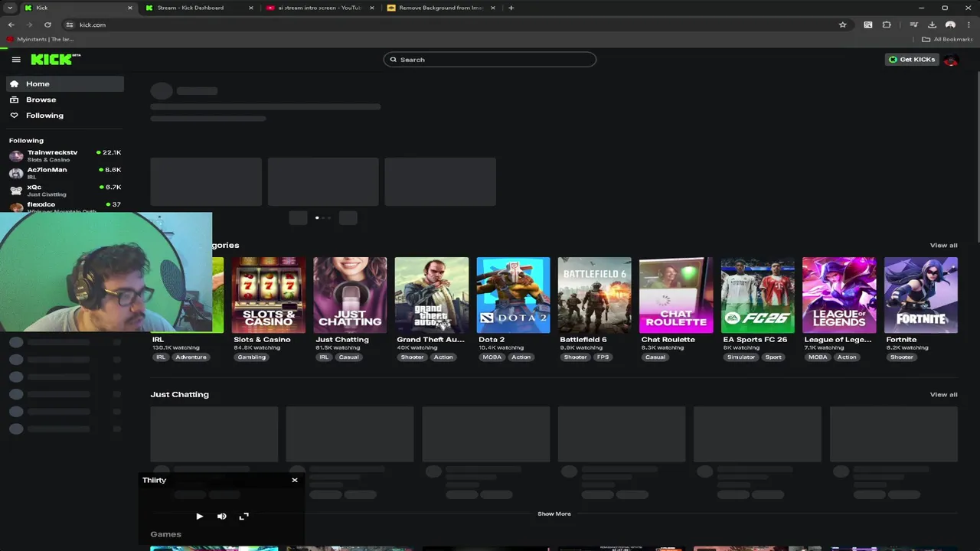Click the search magnifier icon

pos(394,60)
